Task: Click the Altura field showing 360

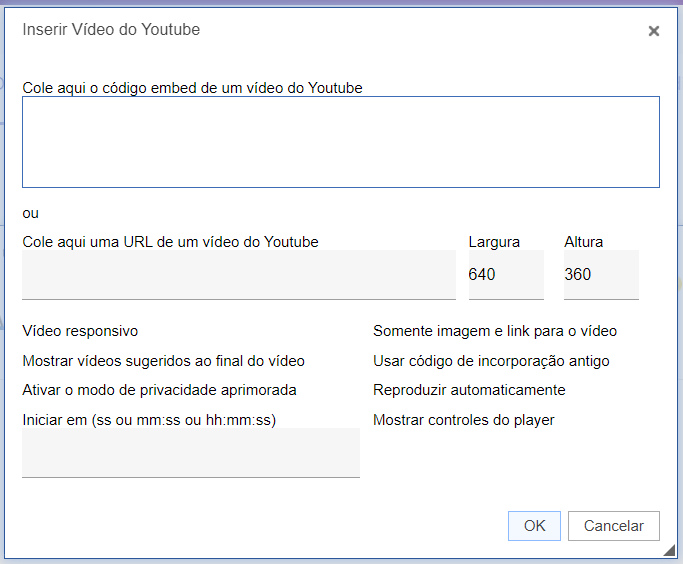Action: (x=601, y=275)
